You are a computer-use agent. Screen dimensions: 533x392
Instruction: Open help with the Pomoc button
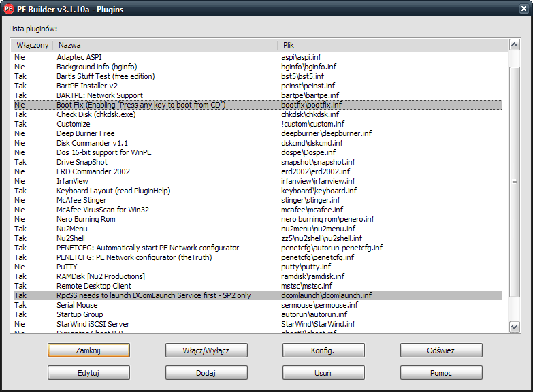(x=441, y=373)
